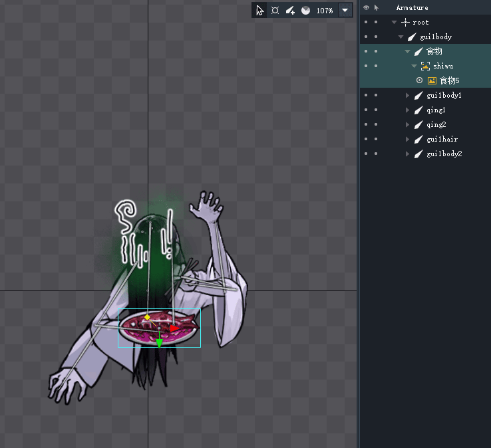491x448 pixels.
Task: Expand the qing2 bone node
Action: tap(408, 125)
